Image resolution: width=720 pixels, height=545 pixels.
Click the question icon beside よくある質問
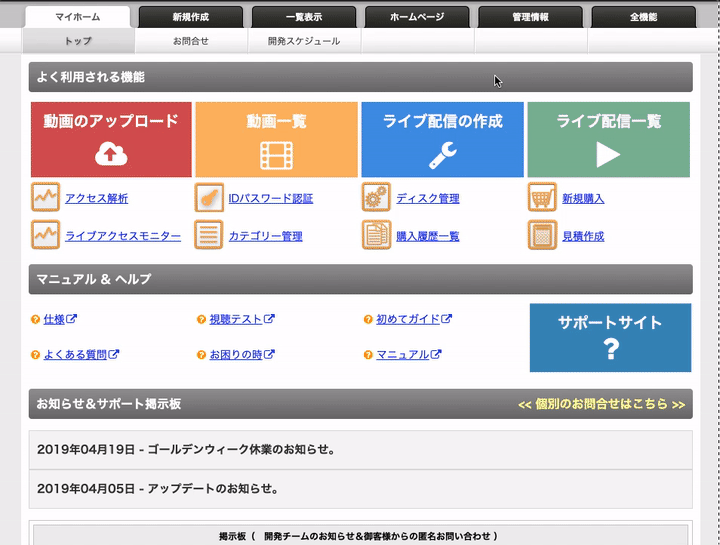(35, 354)
